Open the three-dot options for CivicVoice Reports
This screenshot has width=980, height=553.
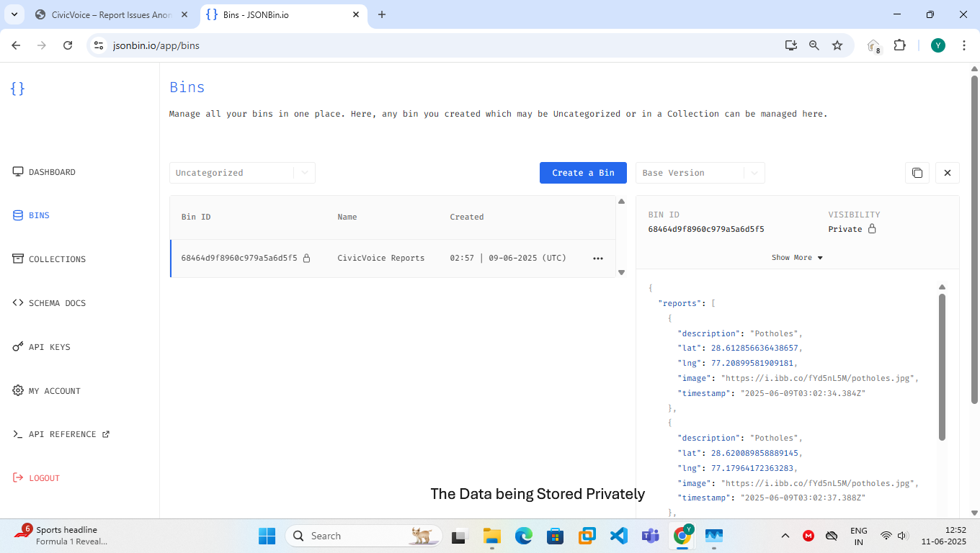[x=598, y=258]
